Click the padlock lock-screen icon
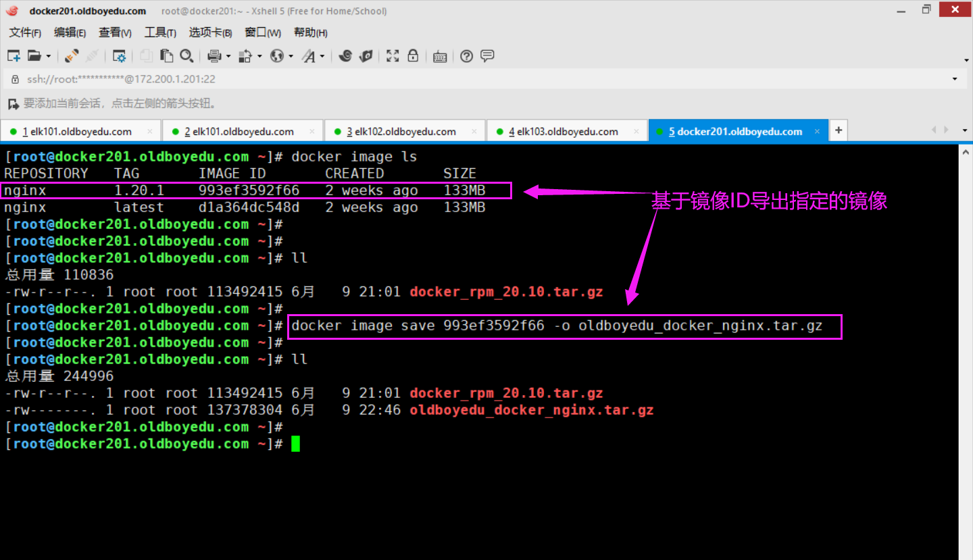This screenshot has height=560, width=973. pos(413,56)
